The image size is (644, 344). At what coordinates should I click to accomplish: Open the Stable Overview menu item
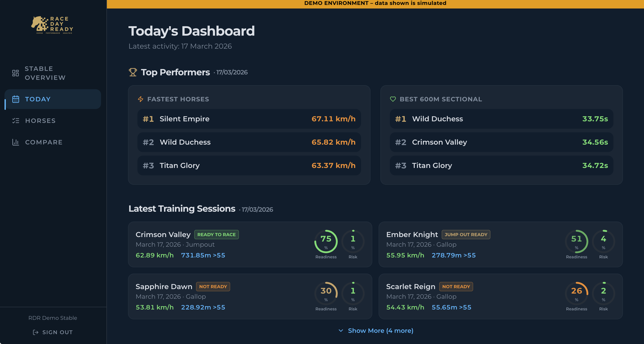coord(45,73)
